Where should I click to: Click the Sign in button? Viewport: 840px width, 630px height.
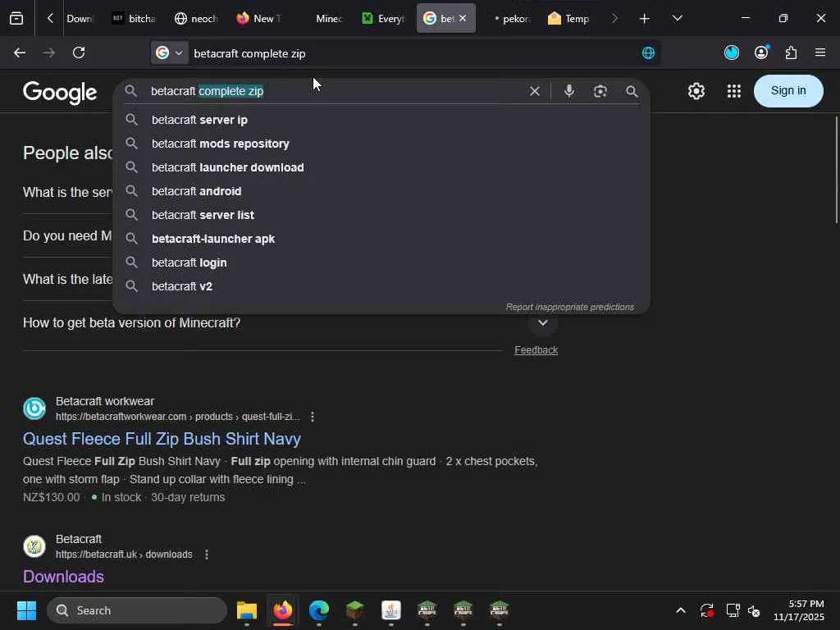coord(788,90)
